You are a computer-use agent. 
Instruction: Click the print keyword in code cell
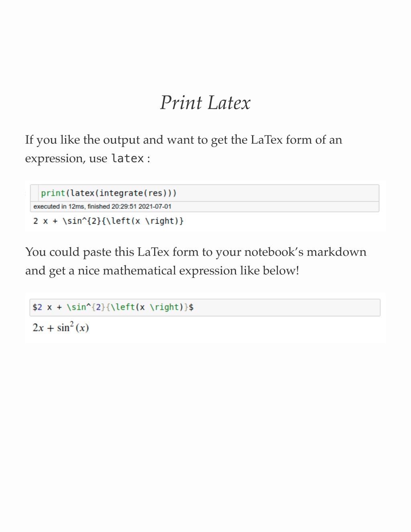pos(53,193)
